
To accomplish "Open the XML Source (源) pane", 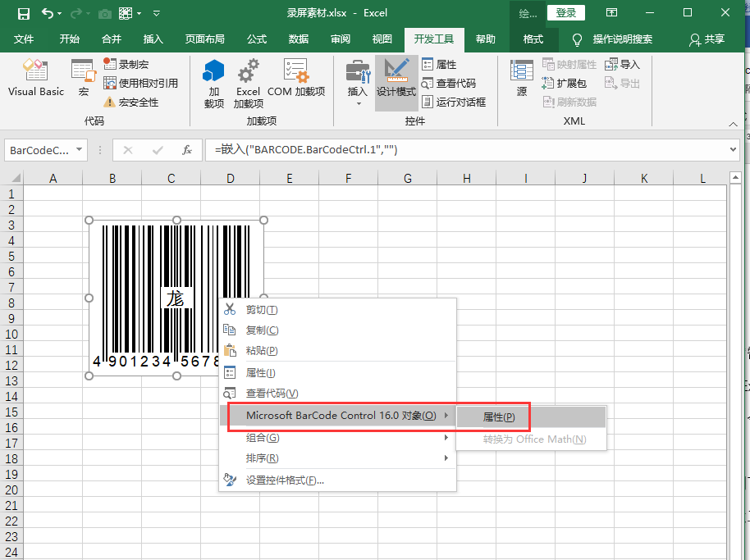I will [522, 78].
